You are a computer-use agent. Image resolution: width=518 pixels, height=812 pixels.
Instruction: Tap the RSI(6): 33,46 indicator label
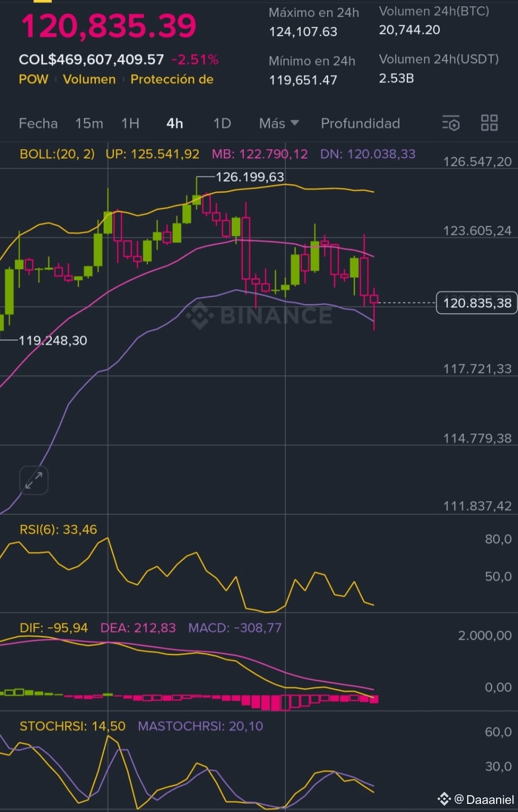tap(58, 529)
